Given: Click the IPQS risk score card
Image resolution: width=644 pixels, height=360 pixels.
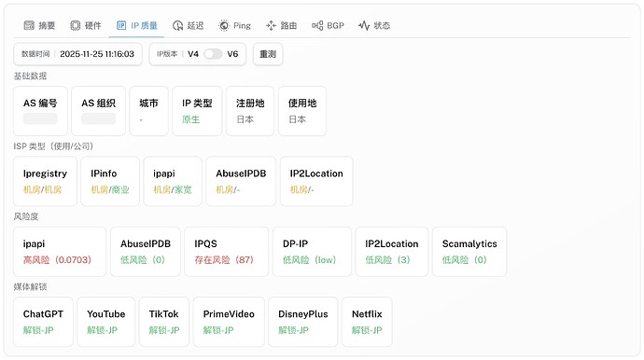Looking at the screenshot, I should tap(226, 252).
